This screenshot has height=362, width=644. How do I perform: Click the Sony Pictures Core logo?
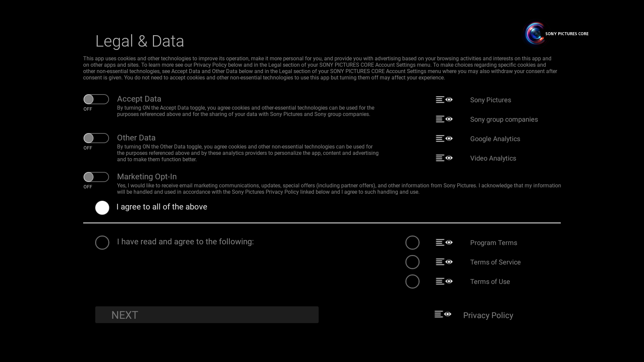[x=557, y=34]
